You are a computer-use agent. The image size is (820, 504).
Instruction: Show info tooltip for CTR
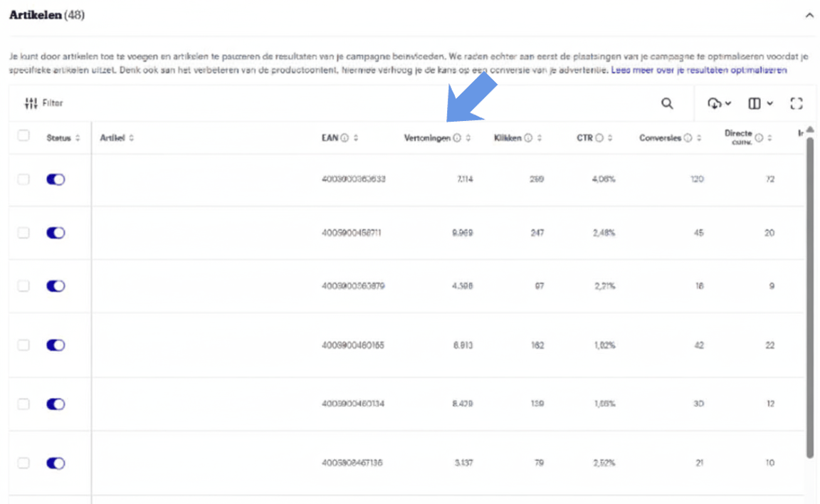click(x=599, y=138)
